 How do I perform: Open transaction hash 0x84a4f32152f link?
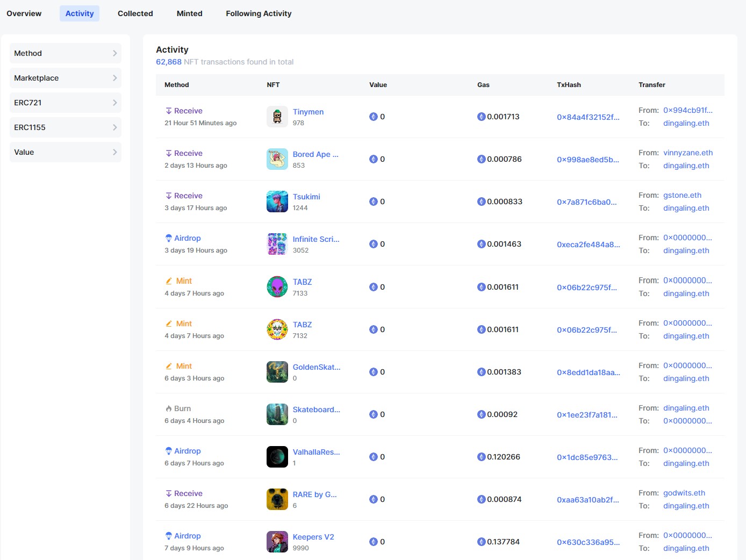588,117
